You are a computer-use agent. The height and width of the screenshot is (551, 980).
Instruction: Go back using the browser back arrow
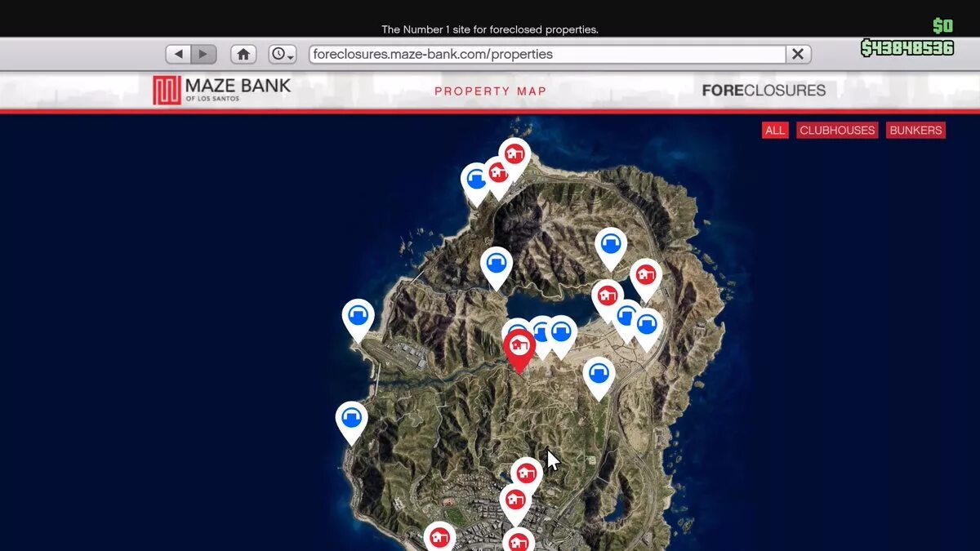pyautogui.click(x=178, y=54)
